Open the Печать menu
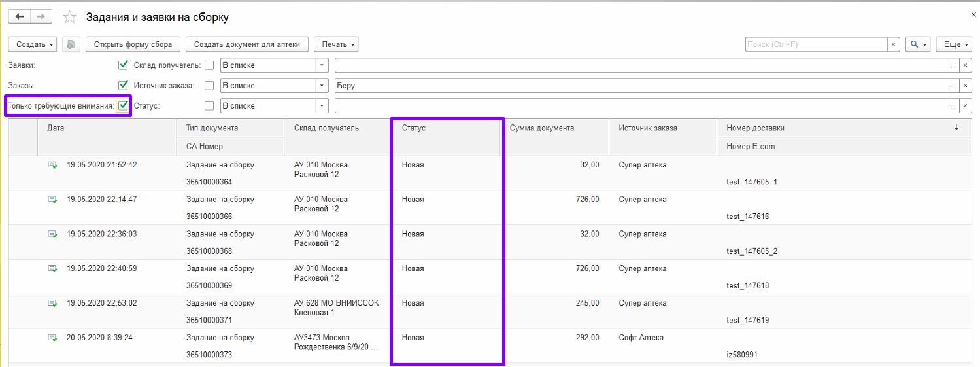Viewport: 980px width, 367px height. 336,44
